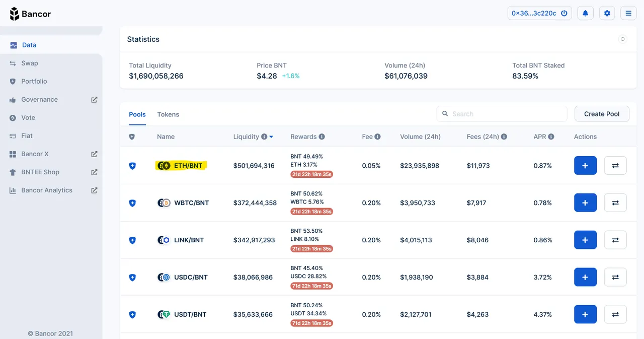
Task: Click the swap arrows for LINK/BNT
Action: tap(615, 240)
